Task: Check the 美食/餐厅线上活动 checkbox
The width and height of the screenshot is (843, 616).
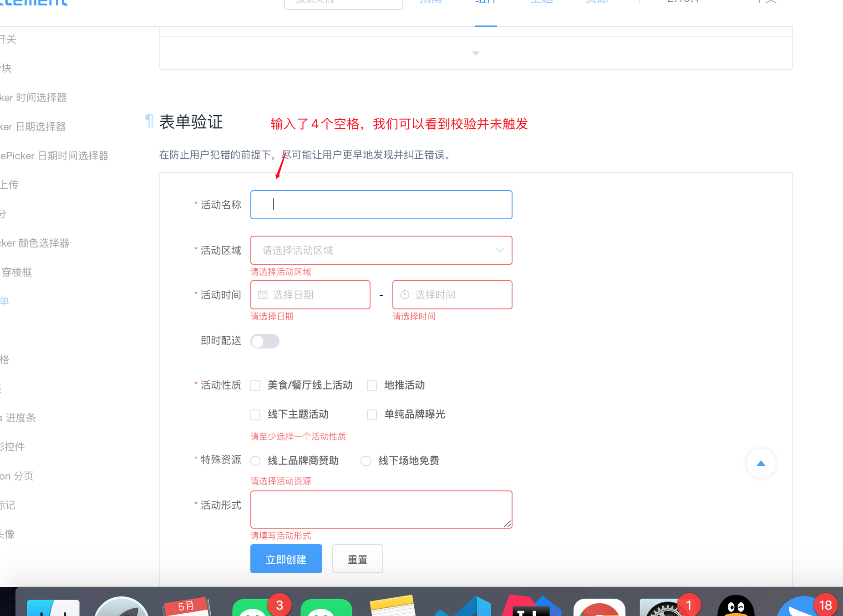Action: 255,386
